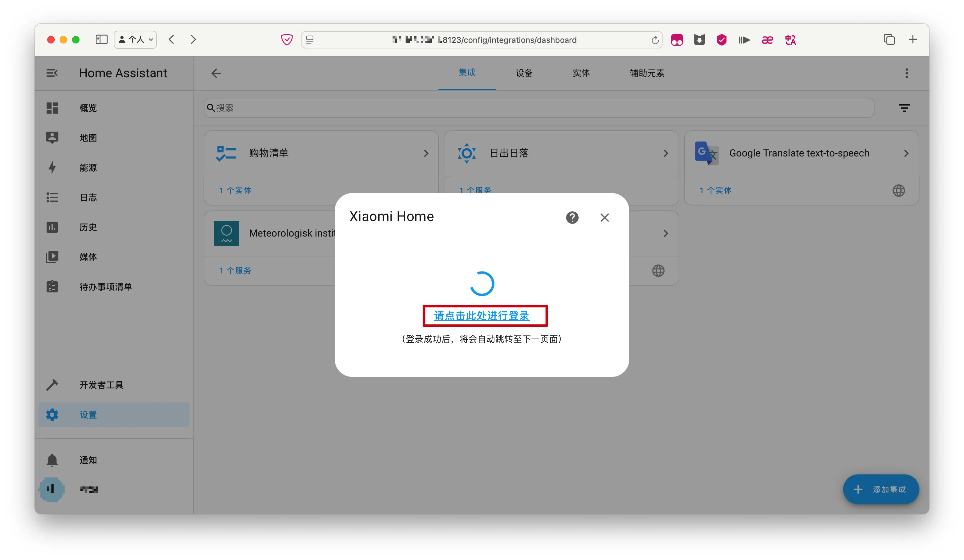
Task: Switch to the 设备 tab
Action: (524, 73)
